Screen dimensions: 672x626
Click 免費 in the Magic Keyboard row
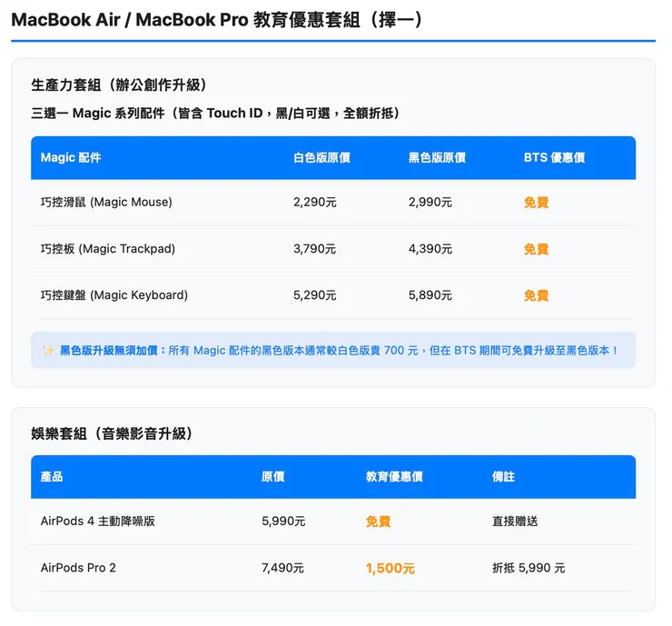(x=536, y=295)
